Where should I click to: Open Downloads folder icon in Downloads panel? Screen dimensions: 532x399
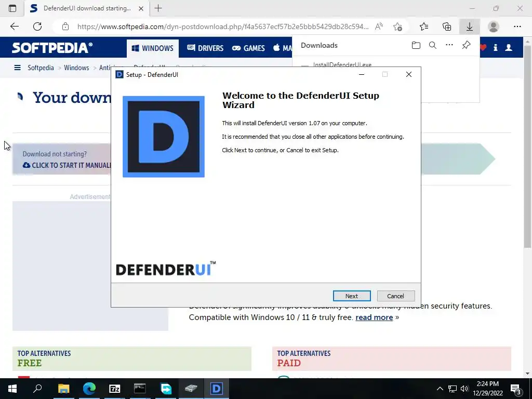pos(416,45)
